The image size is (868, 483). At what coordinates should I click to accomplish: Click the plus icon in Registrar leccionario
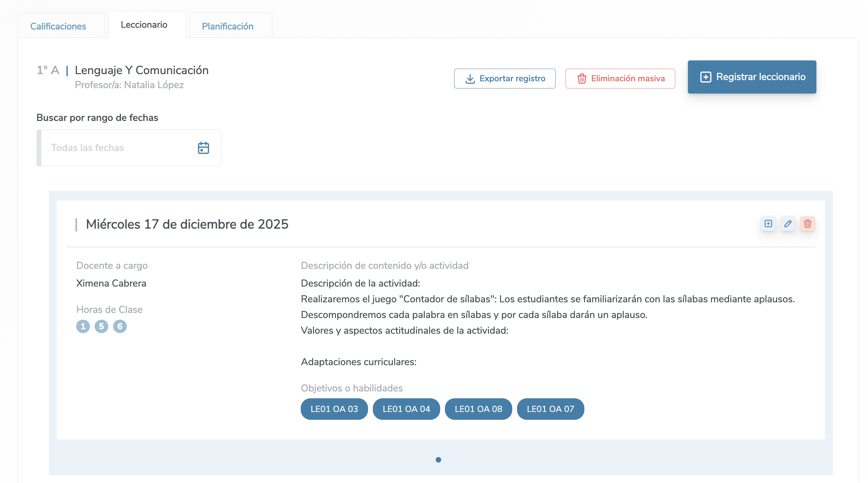coord(706,77)
